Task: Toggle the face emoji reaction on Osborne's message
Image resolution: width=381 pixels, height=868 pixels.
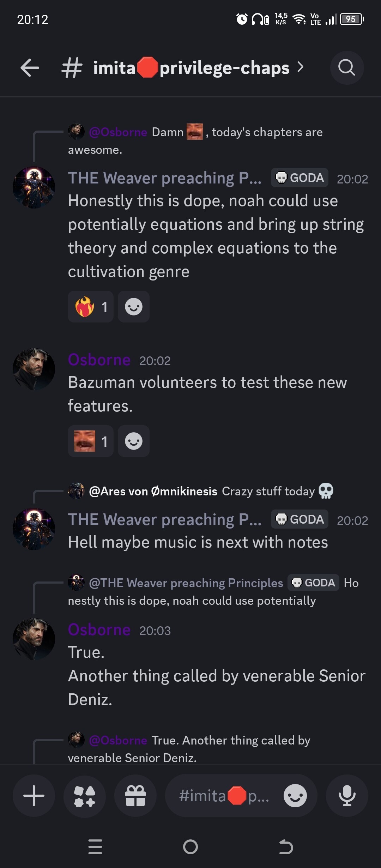Action: click(91, 441)
